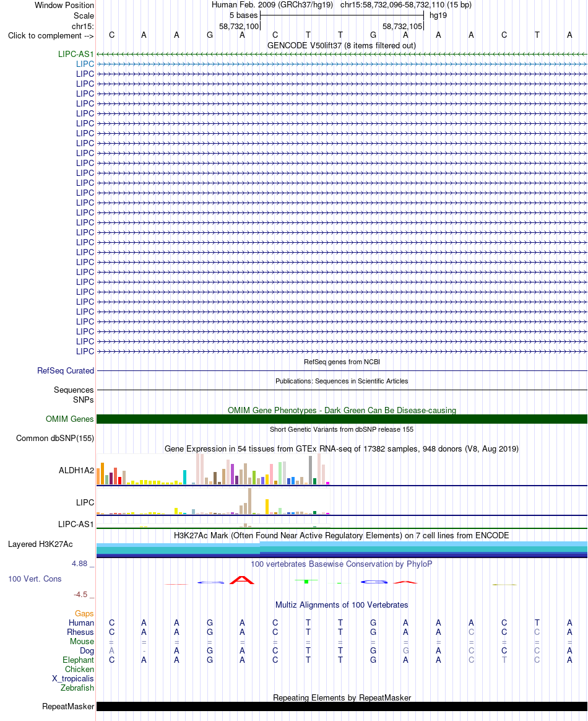Click the 'GENCODE V50lift37 (8 items filtered out)' title

click(x=342, y=45)
